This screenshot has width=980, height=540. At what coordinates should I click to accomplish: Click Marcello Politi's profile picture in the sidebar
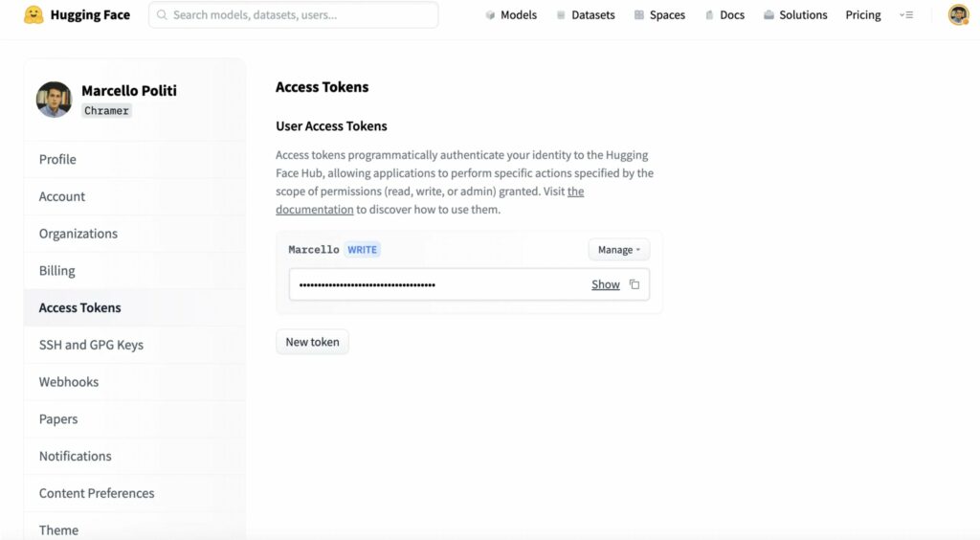(55, 100)
